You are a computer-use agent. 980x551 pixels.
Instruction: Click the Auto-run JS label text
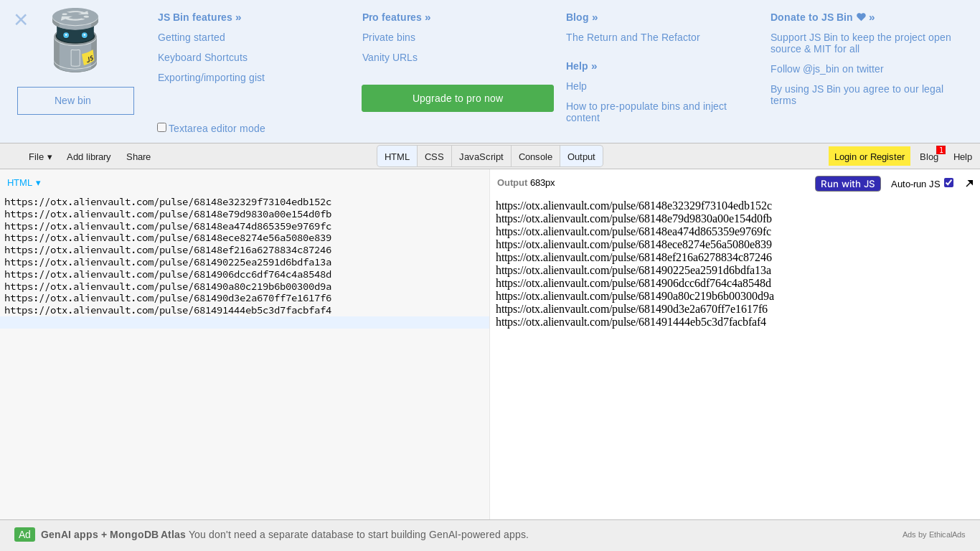915,184
